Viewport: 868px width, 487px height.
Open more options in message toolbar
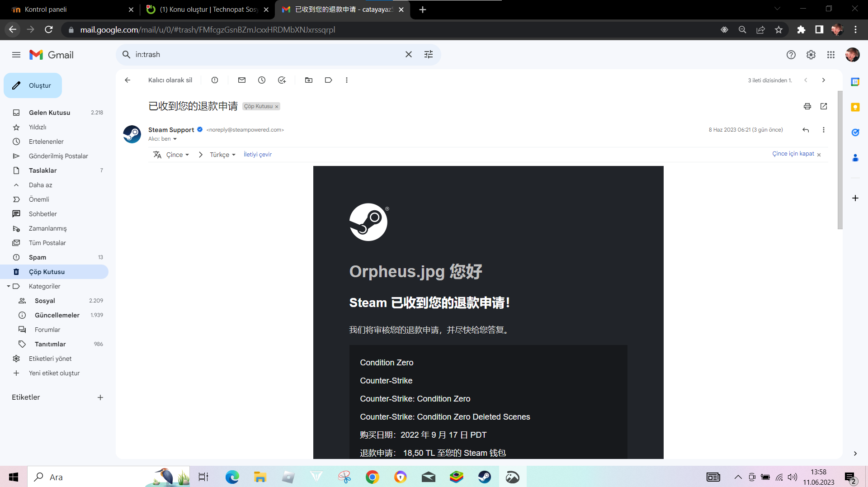(x=347, y=80)
